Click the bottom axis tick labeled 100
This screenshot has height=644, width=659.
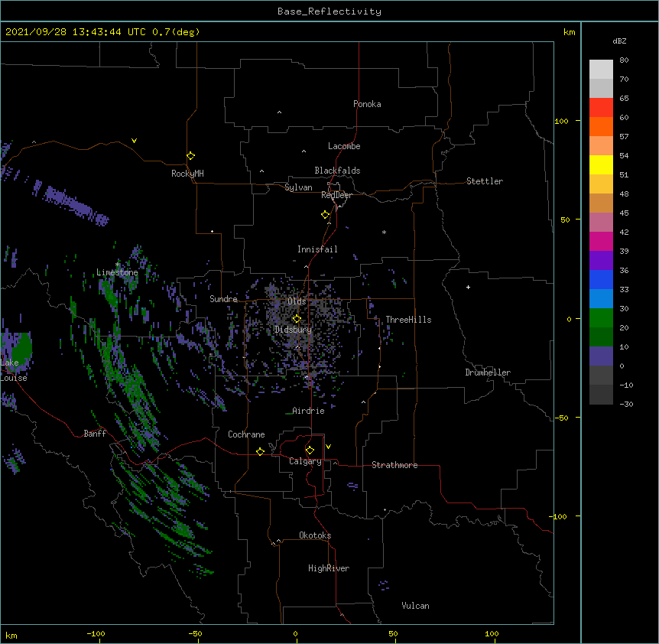pyautogui.click(x=492, y=633)
